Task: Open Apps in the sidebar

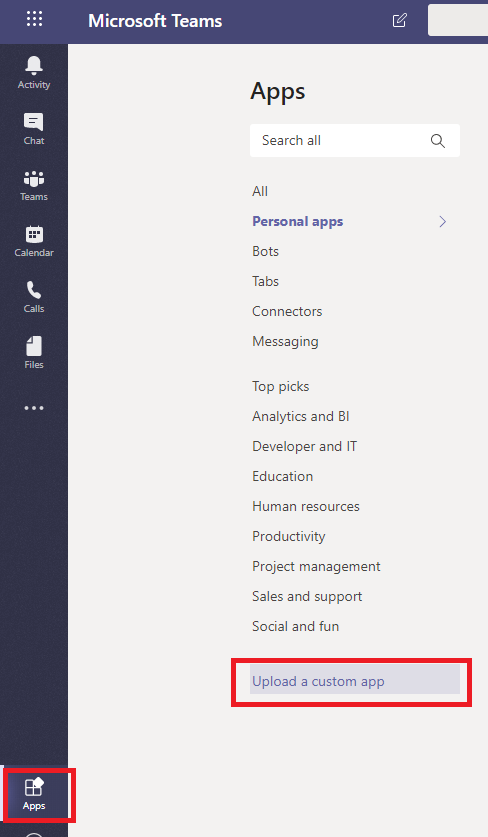Action: 34,794
